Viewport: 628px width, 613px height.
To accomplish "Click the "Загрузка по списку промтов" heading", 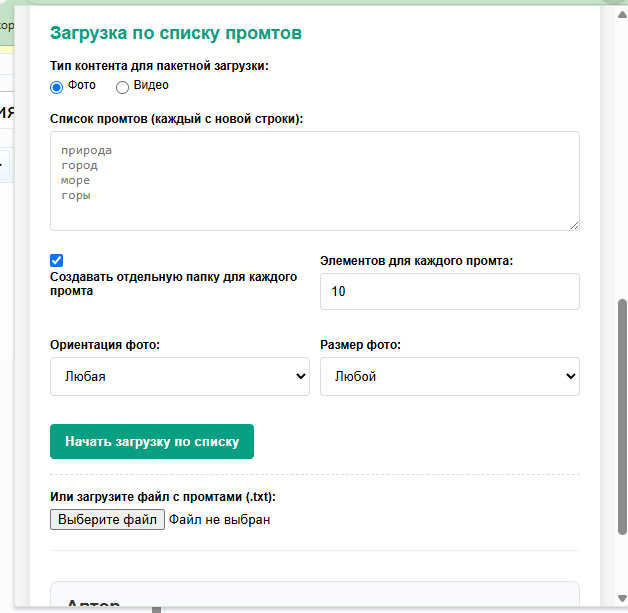I will pyautogui.click(x=176, y=34).
